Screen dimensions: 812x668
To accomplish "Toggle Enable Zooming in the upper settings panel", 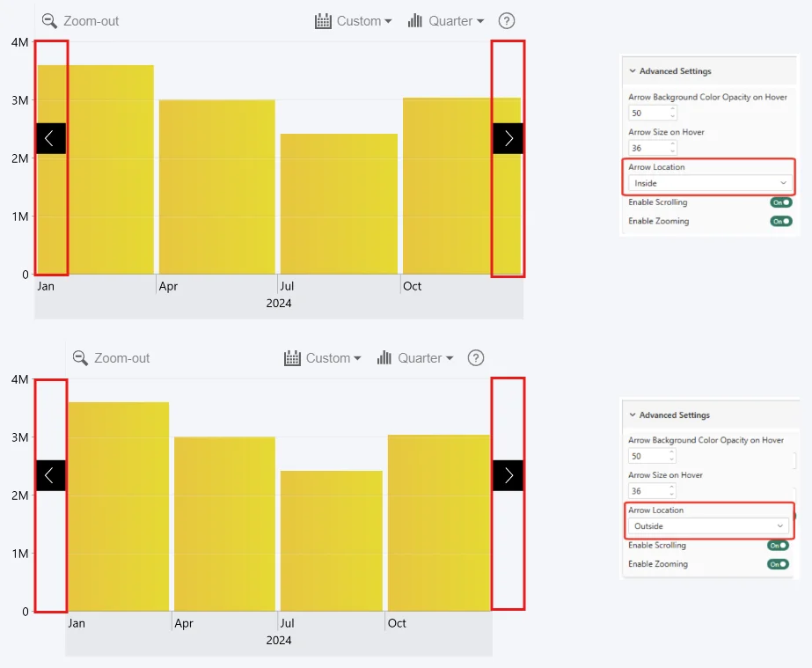I will click(x=780, y=221).
